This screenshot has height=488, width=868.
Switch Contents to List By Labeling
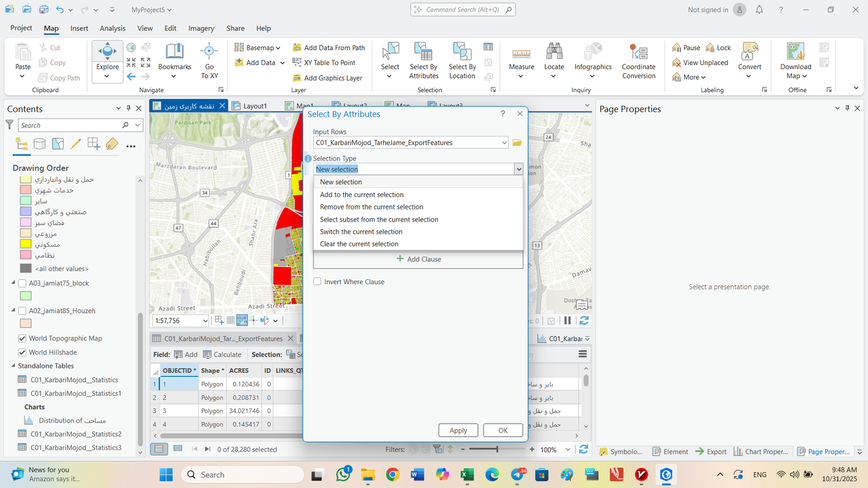click(x=112, y=144)
